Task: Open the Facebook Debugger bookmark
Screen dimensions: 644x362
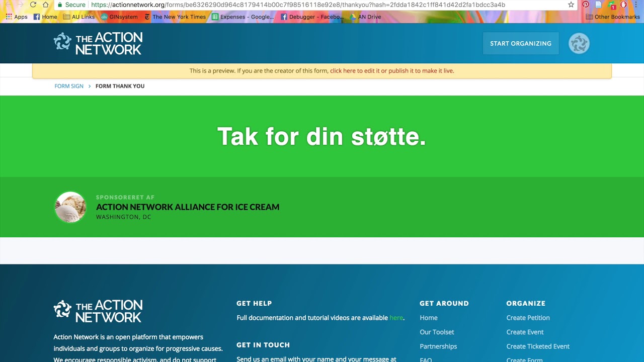Action: [x=312, y=17]
